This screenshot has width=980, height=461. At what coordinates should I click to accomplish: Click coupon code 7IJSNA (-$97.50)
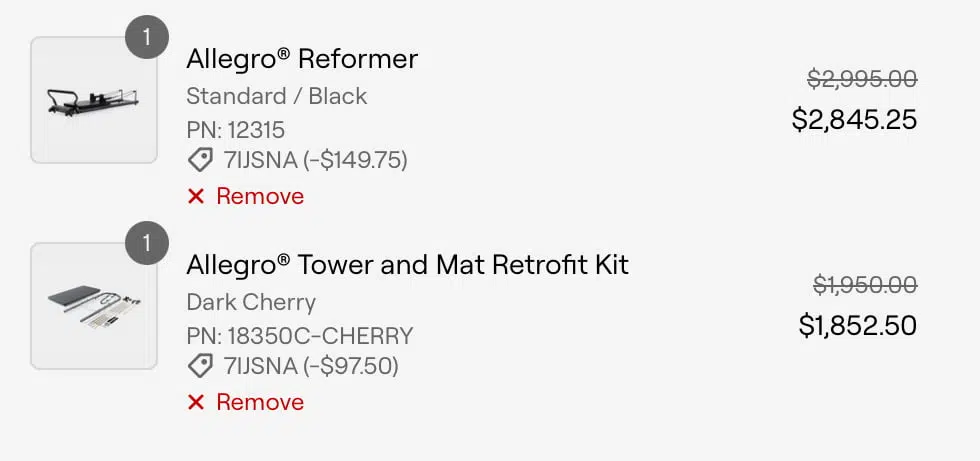click(x=311, y=366)
